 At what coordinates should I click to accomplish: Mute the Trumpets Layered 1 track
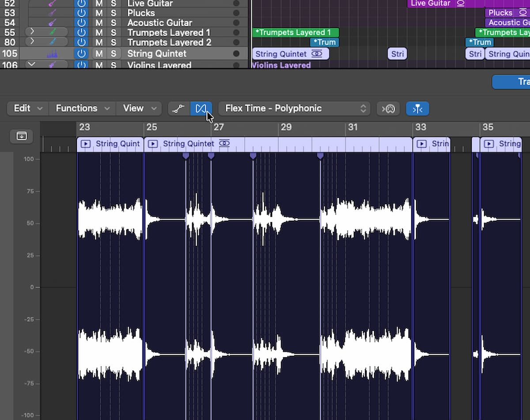coord(99,32)
